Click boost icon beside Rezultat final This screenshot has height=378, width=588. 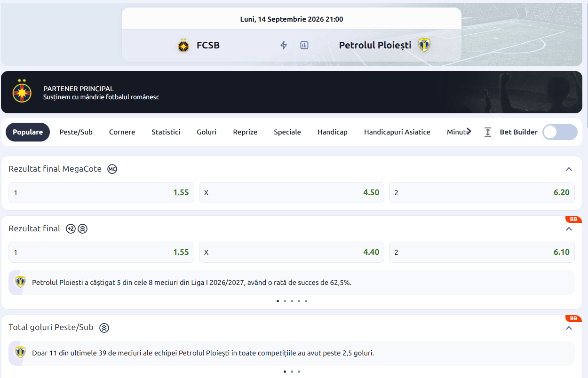click(83, 229)
